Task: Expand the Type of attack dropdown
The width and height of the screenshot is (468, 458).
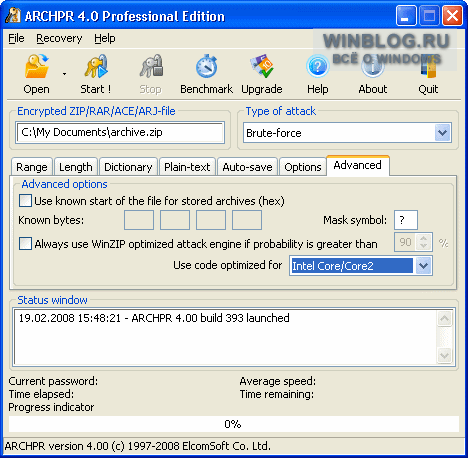Action: coord(443,133)
